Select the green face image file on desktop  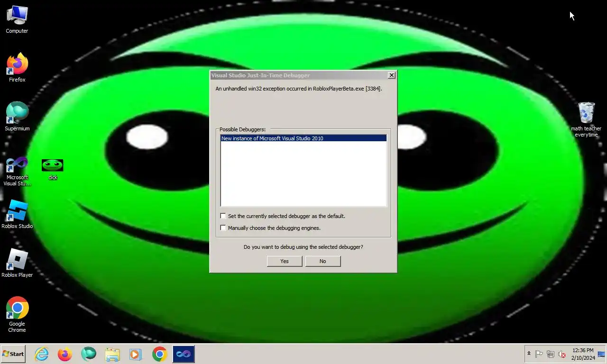coord(53,169)
